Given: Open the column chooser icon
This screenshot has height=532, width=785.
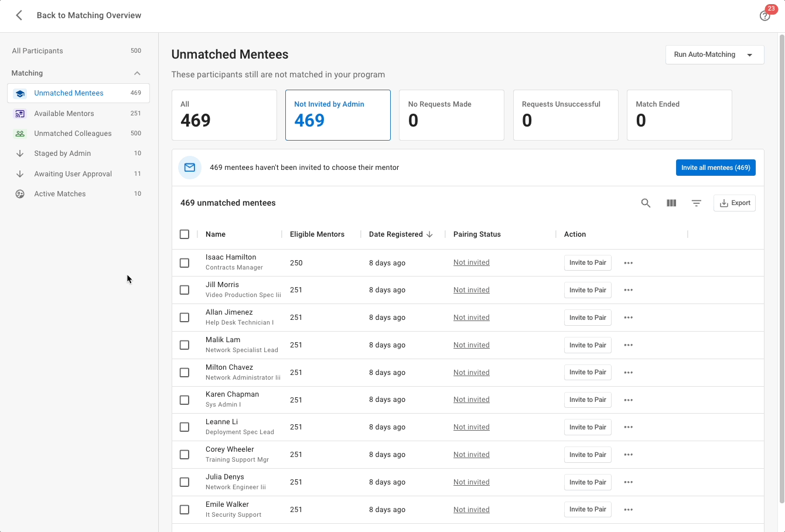Looking at the screenshot, I should pyautogui.click(x=671, y=203).
